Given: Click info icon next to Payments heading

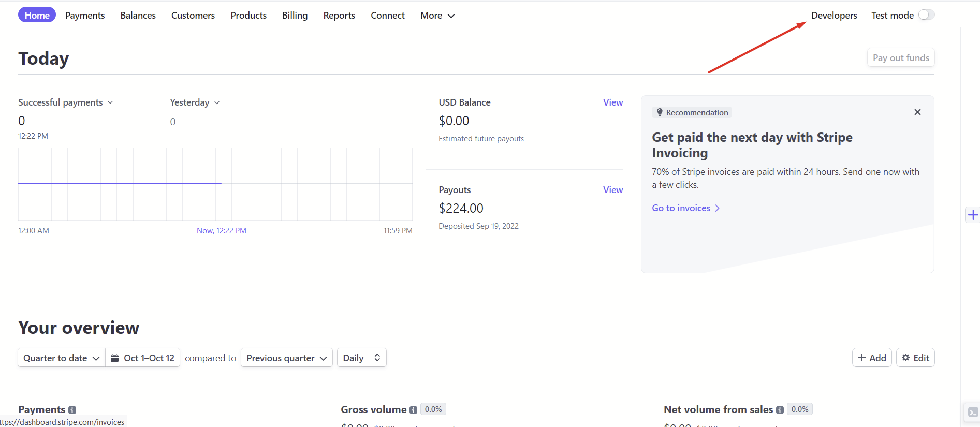Looking at the screenshot, I should (x=72, y=410).
